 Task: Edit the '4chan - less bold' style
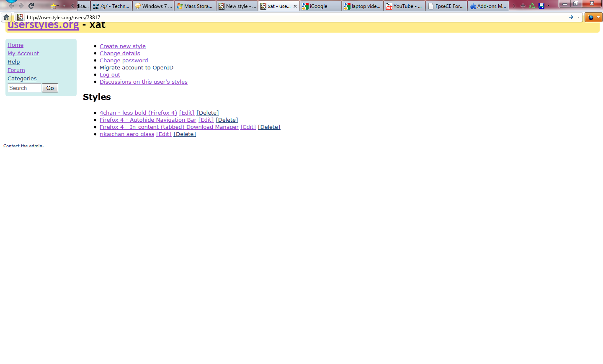(x=187, y=113)
